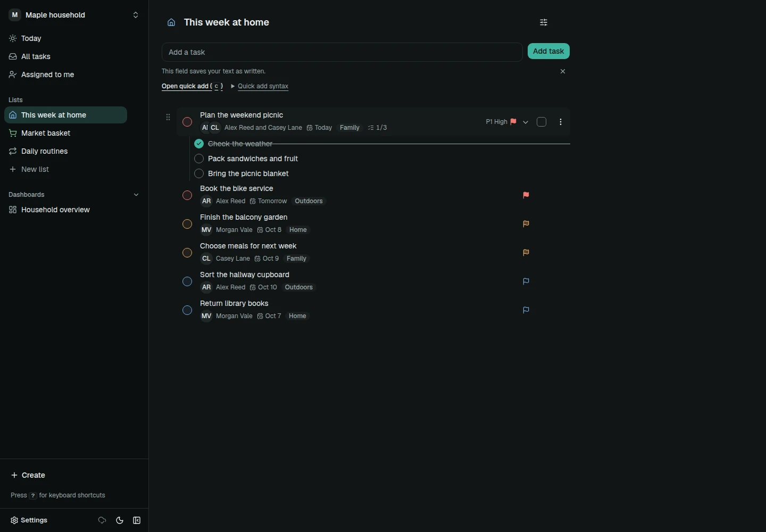Click the MV avatar on Return library books
The height and width of the screenshot is (532, 766).
pyautogui.click(x=206, y=316)
